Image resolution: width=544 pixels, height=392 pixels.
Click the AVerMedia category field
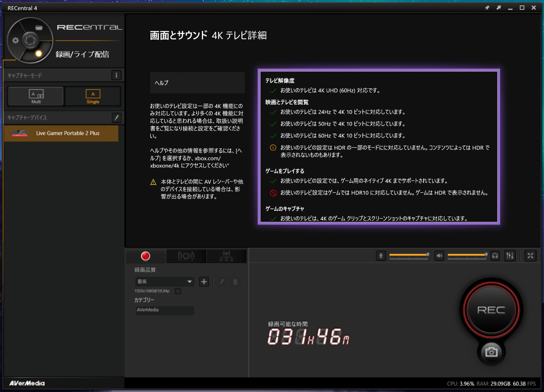(165, 310)
